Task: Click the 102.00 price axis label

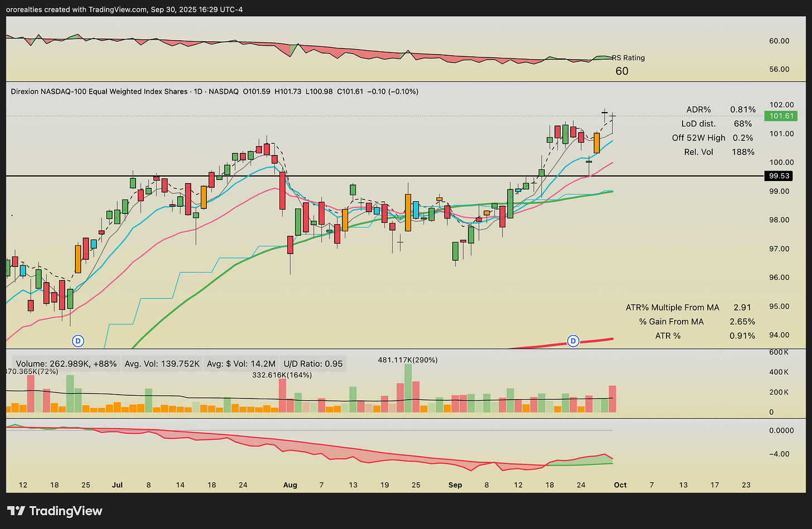Action: tap(781, 105)
